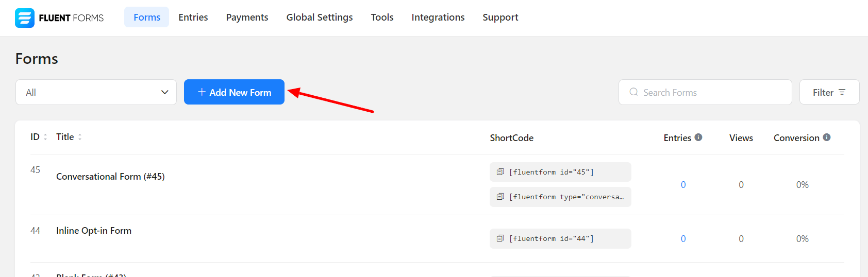Click the Fluent Forms logo icon
This screenshot has width=868, height=277.
pos(24,18)
